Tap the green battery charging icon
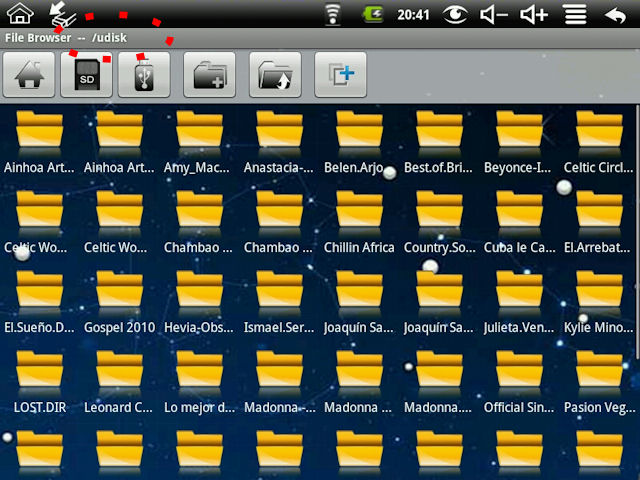 pos(373,15)
